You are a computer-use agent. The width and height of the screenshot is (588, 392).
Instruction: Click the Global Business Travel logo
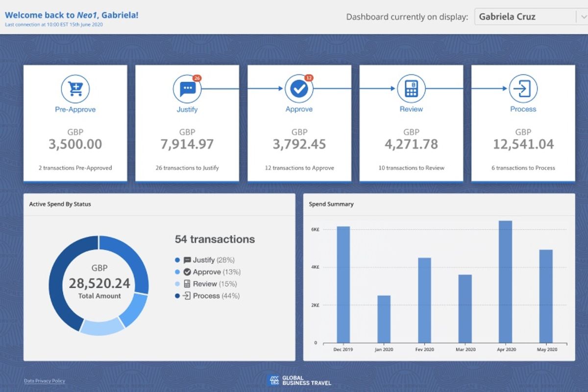click(x=298, y=379)
